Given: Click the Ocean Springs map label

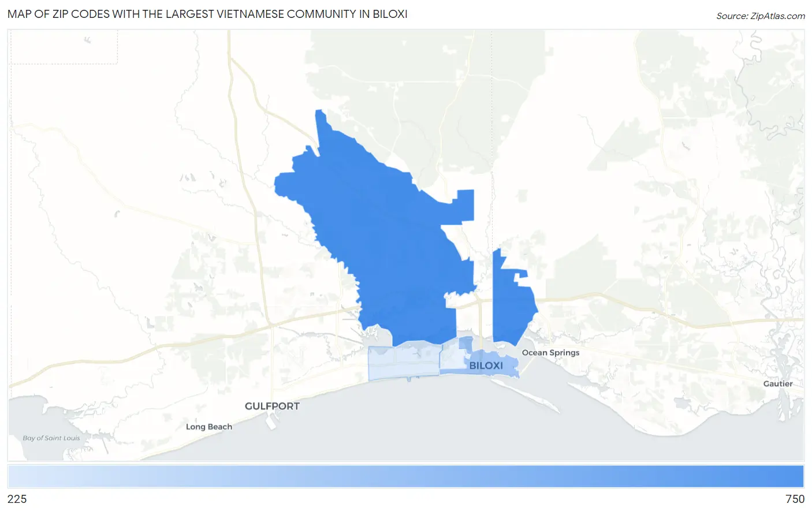Looking at the screenshot, I should tap(550, 353).
